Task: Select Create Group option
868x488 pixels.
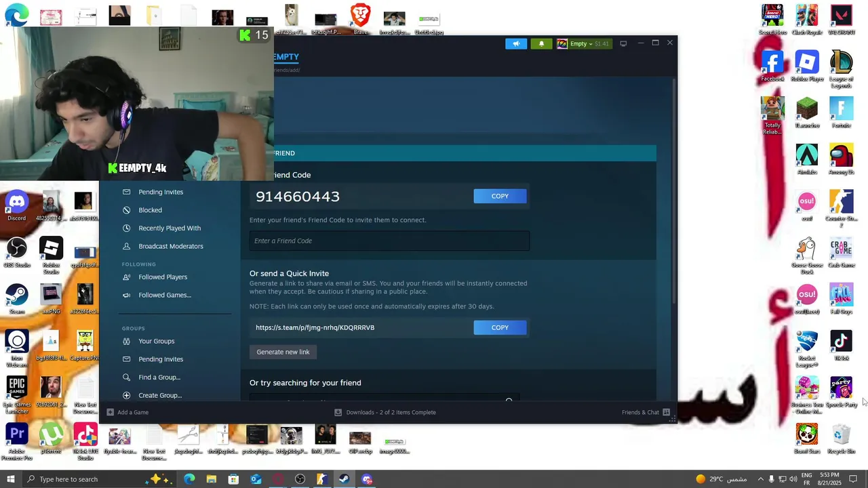Action: coord(160,395)
